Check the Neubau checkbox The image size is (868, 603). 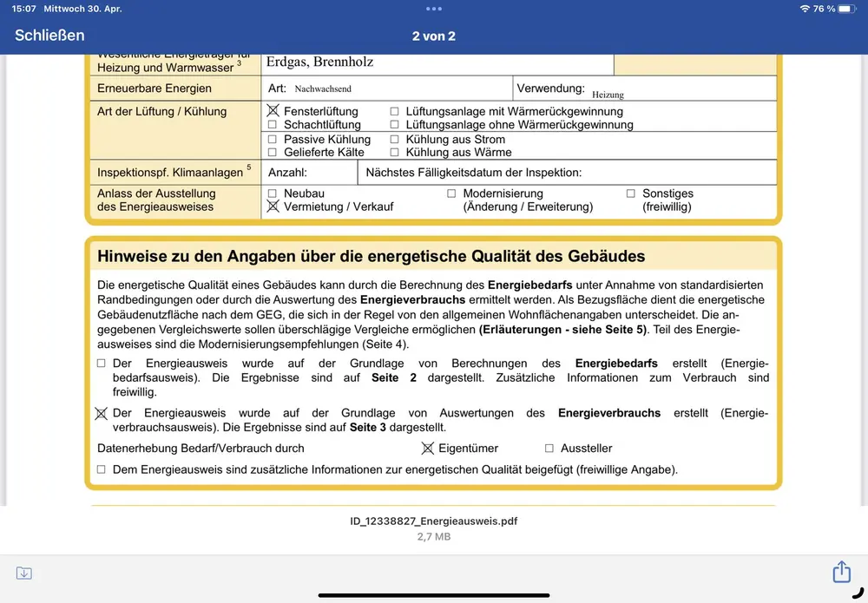[x=272, y=193]
